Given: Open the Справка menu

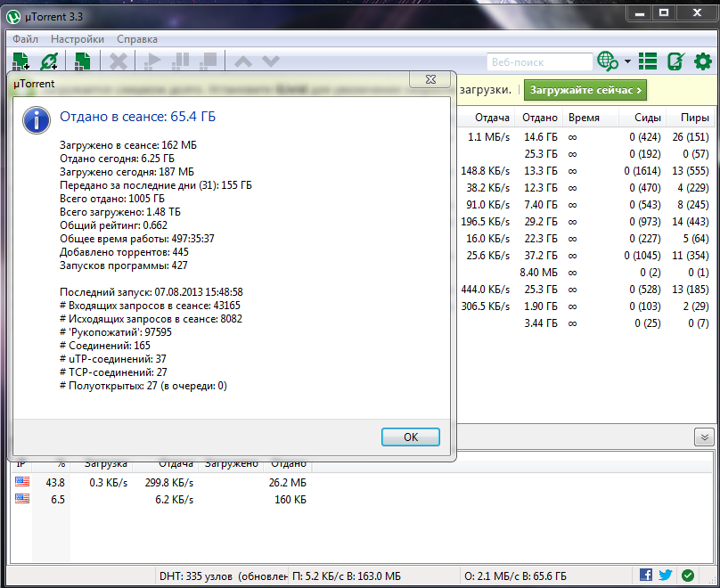Looking at the screenshot, I should pos(137,39).
